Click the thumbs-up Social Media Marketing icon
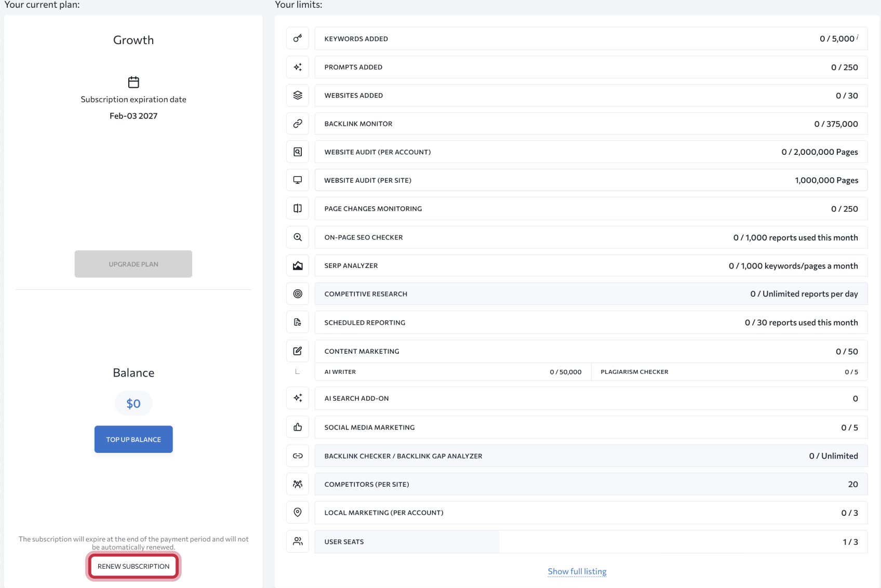The width and height of the screenshot is (881, 588). (x=298, y=427)
